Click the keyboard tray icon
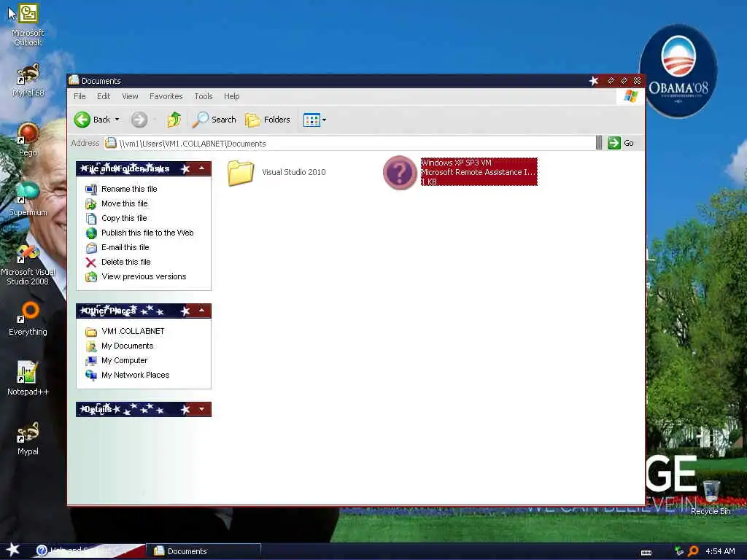The image size is (747, 560). (646, 553)
